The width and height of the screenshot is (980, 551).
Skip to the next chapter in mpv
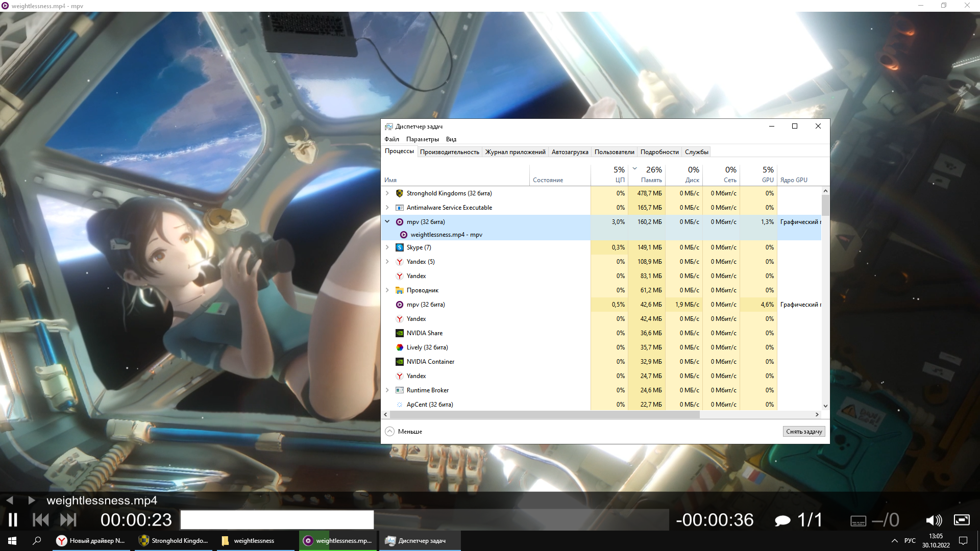pos(68,520)
